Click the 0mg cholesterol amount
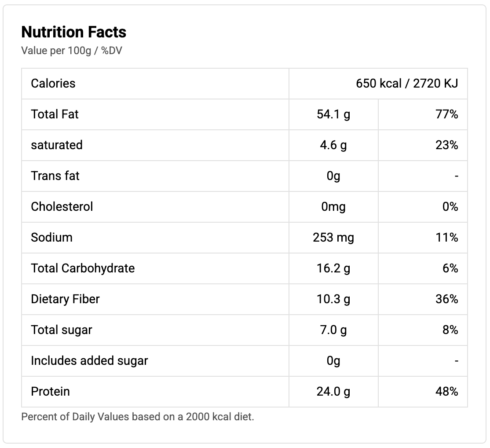Screen dimensions: 490x448 [x=333, y=207]
